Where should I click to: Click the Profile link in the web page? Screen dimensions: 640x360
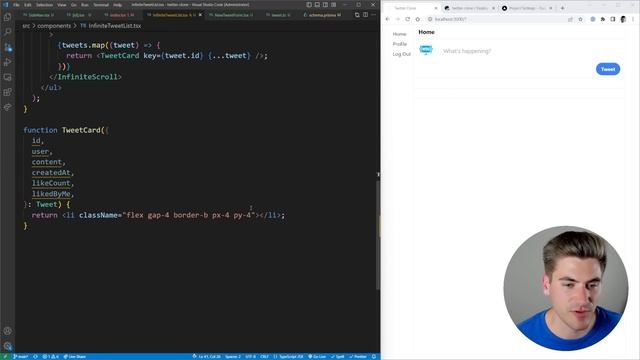click(400, 44)
